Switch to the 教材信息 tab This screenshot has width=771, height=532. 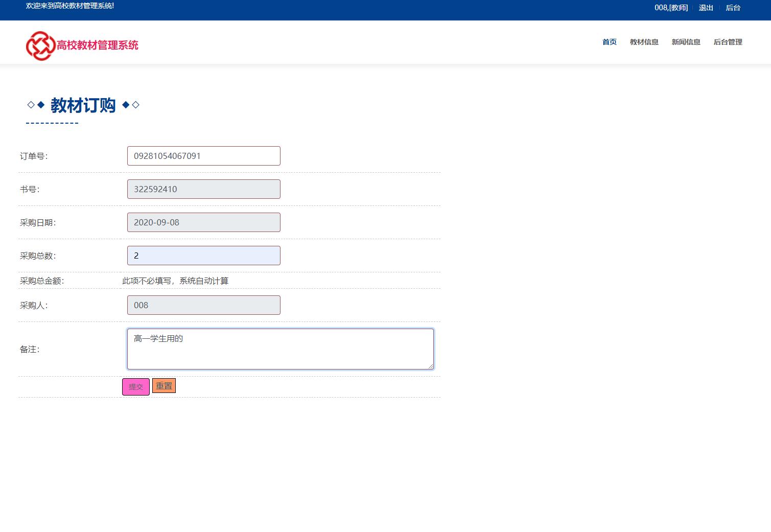(x=644, y=42)
